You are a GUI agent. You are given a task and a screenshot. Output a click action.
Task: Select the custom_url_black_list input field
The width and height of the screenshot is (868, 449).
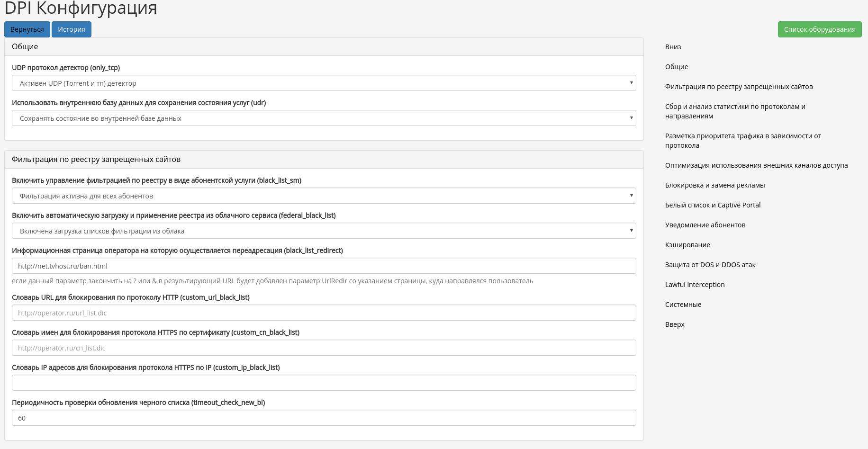324,313
